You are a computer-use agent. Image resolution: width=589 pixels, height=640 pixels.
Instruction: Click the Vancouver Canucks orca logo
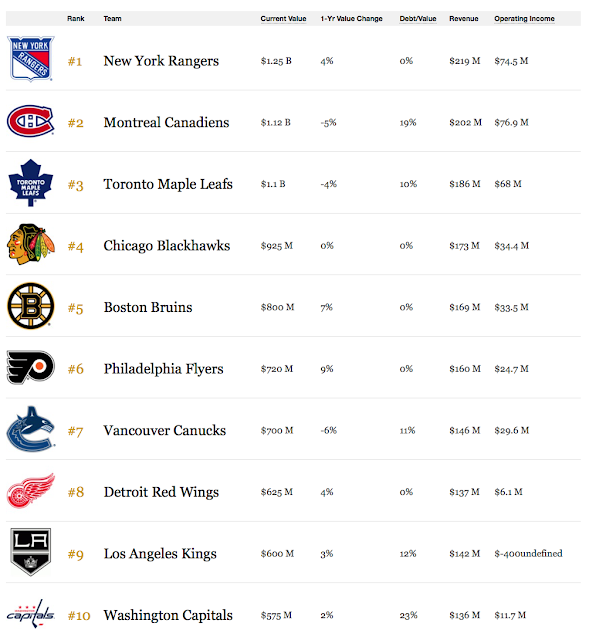tap(31, 429)
